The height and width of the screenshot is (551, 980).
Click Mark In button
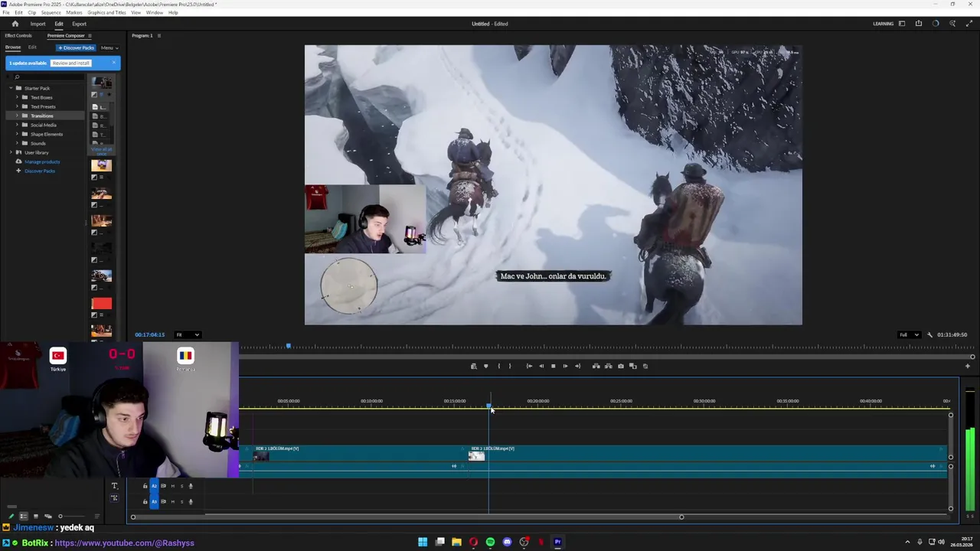(499, 366)
